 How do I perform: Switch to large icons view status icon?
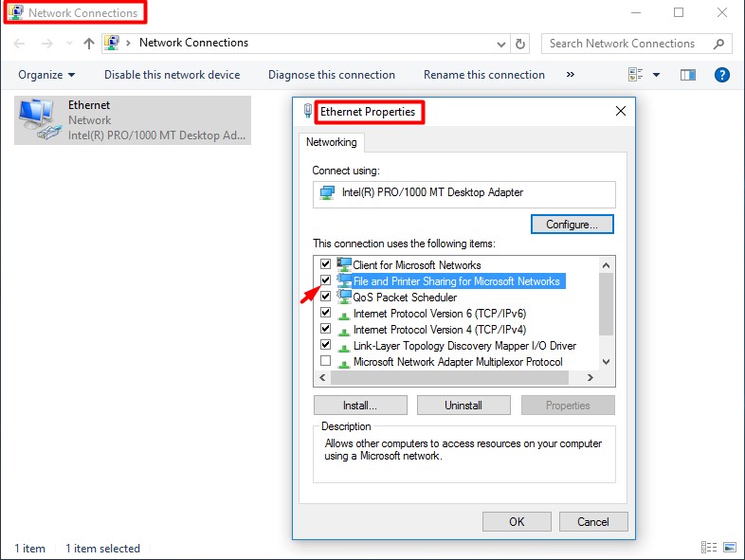pos(730,547)
